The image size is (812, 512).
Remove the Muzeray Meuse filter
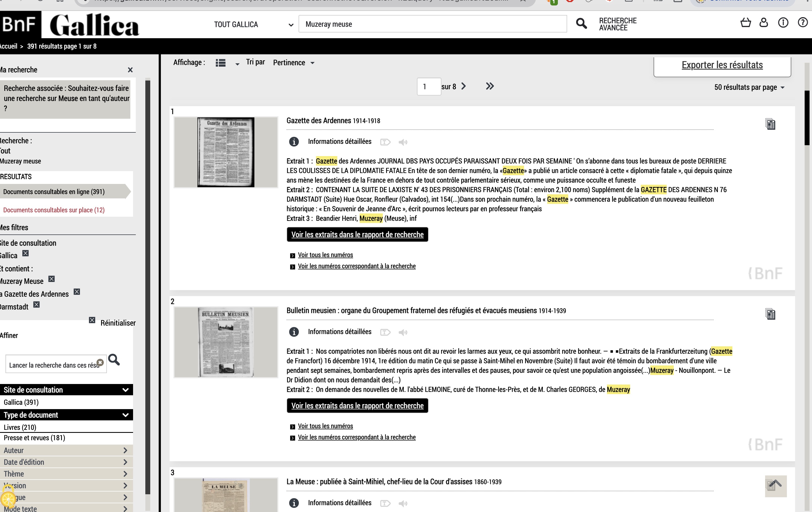(x=51, y=279)
